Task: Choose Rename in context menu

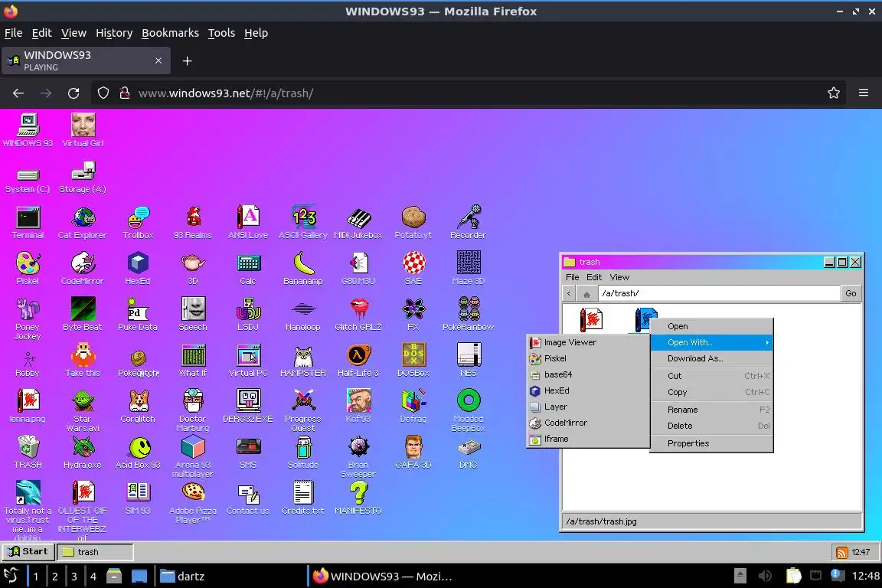Action: pyautogui.click(x=711, y=410)
